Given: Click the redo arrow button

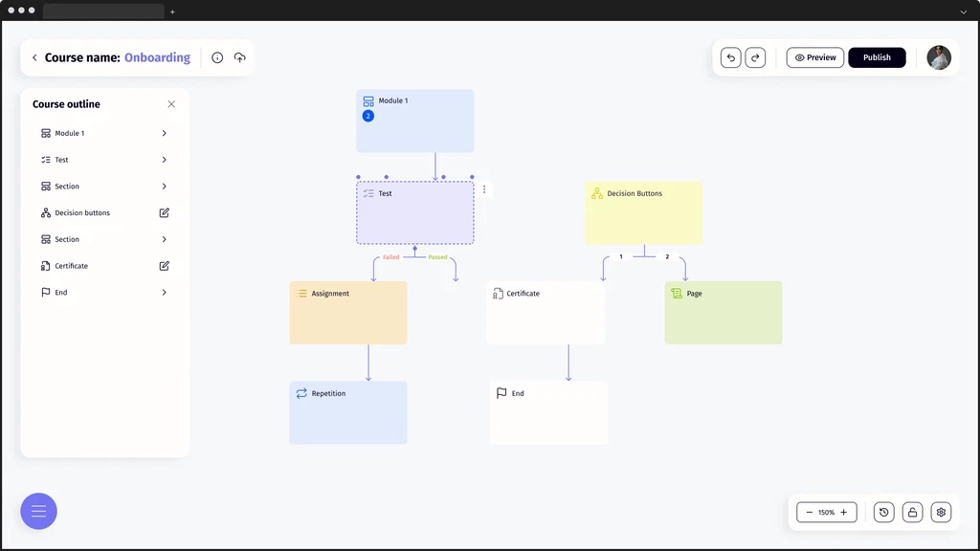Looking at the screenshot, I should (755, 57).
